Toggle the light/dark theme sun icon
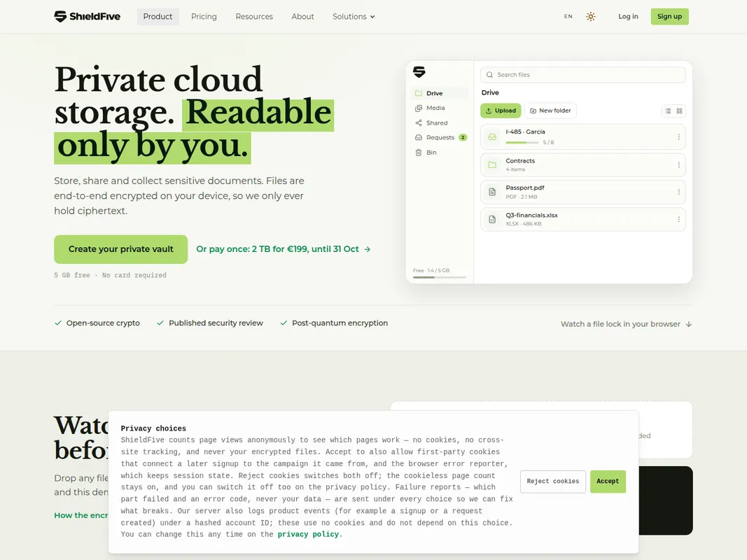 [x=591, y=17]
